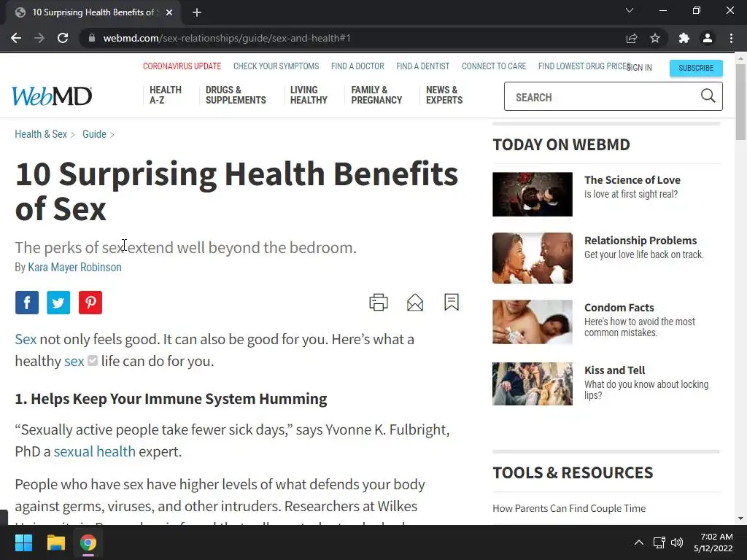Open the clock showing 7:02 AM
Screen dimensions: 747x560
713,542
